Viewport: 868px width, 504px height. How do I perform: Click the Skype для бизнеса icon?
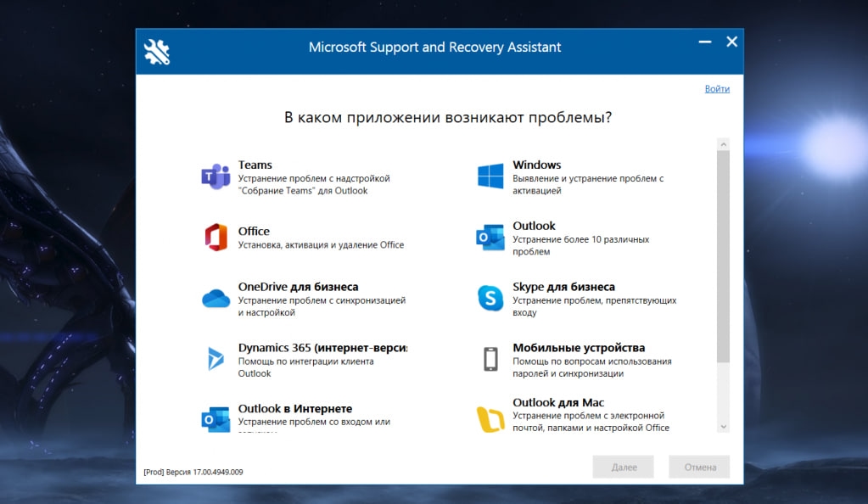coord(490,296)
